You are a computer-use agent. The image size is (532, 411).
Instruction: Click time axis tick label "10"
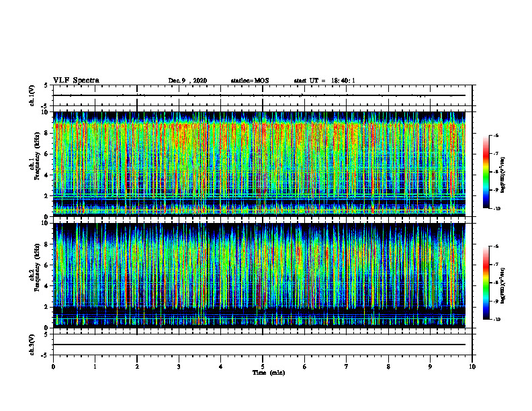coord(472,367)
